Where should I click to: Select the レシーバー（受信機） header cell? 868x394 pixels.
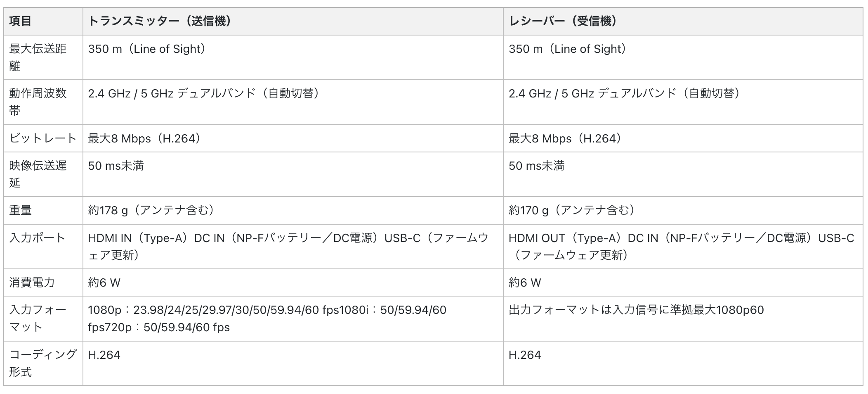(683, 21)
